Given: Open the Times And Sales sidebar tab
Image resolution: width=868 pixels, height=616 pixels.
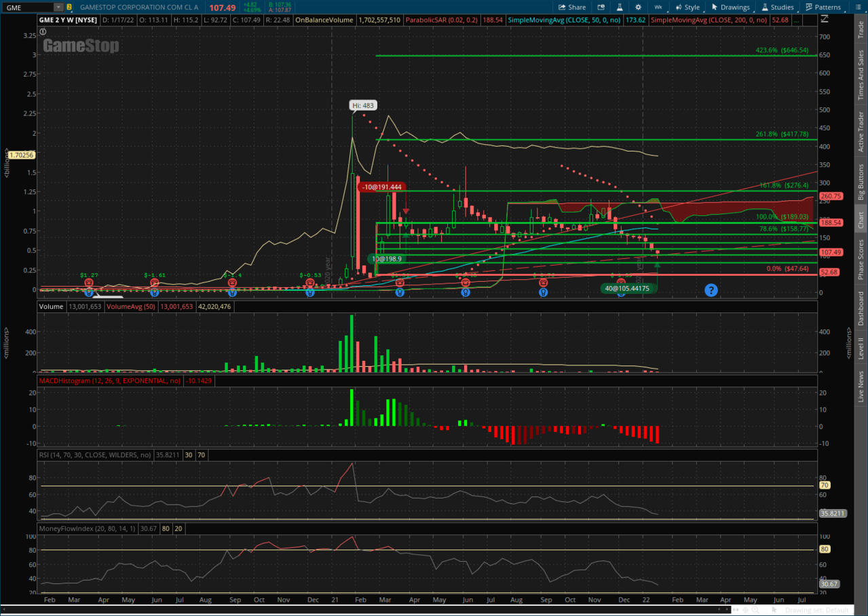Looking at the screenshot, I should click(x=861, y=75).
